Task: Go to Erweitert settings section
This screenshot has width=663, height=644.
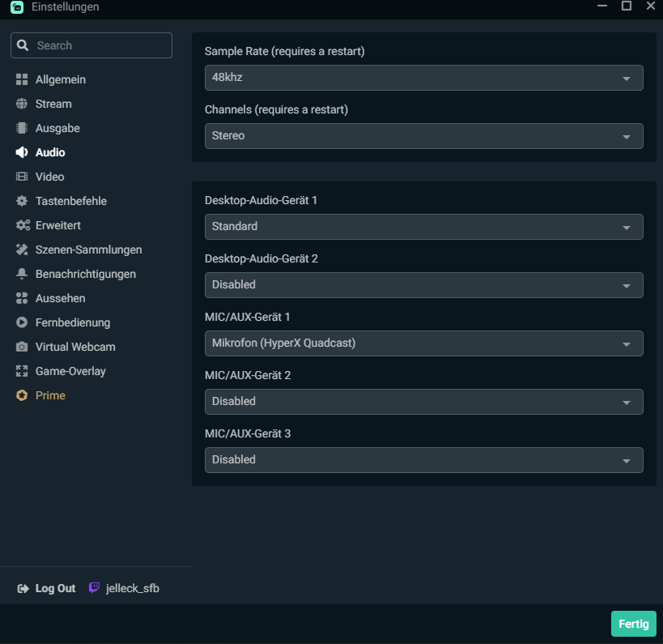Action: [57, 225]
